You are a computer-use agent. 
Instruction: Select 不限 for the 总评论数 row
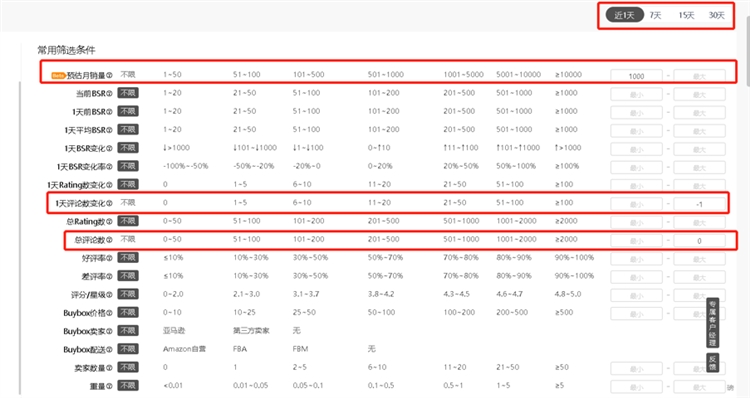click(x=128, y=239)
